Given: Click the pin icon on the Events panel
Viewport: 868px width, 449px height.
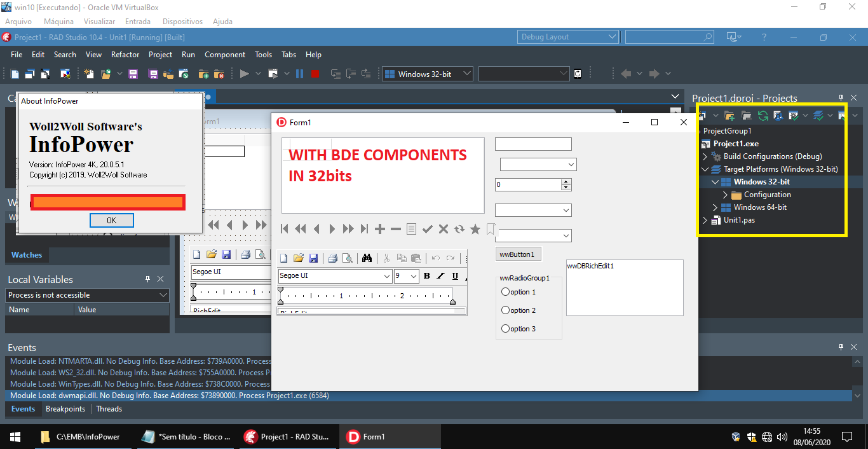Looking at the screenshot, I should 841,347.
